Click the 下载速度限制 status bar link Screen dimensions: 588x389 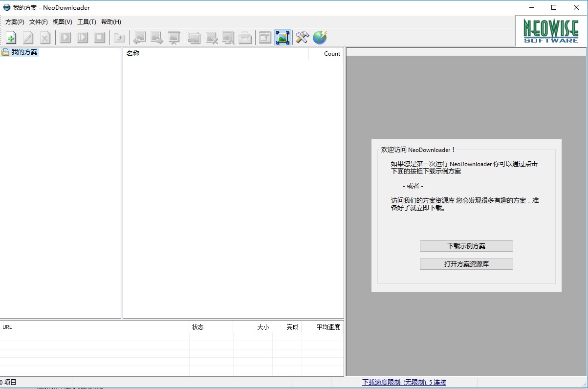click(405, 382)
